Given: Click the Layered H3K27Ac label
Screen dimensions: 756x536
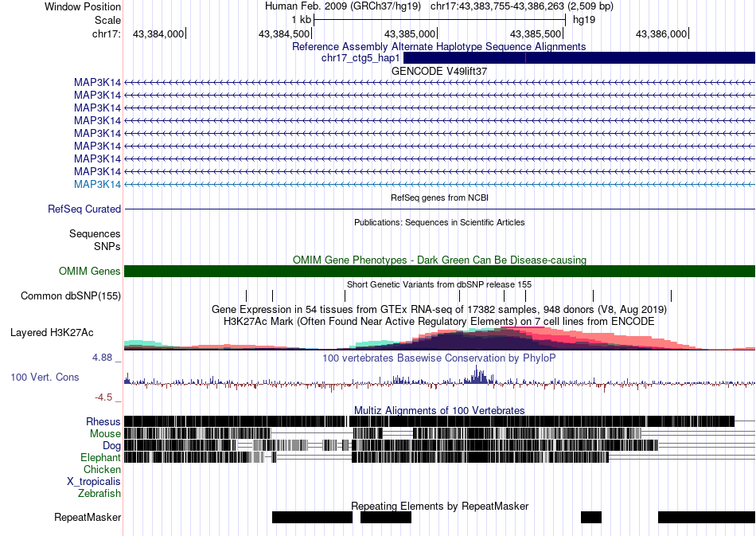Looking at the screenshot, I should point(52,332).
